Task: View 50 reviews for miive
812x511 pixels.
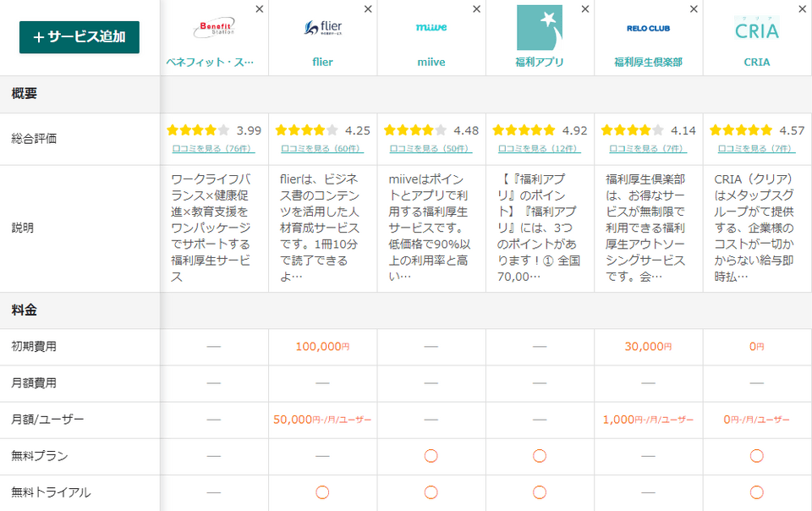Action: pyautogui.click(x=431, y=148)
